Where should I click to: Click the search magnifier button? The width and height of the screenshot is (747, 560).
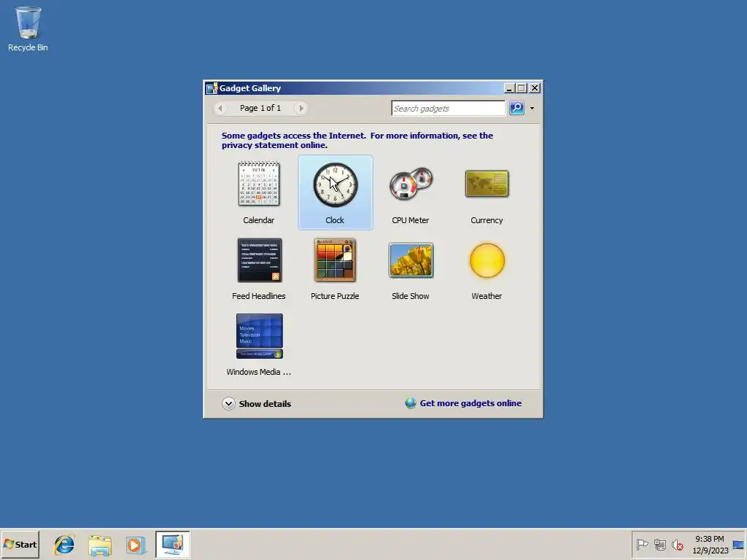click(516, 108)
